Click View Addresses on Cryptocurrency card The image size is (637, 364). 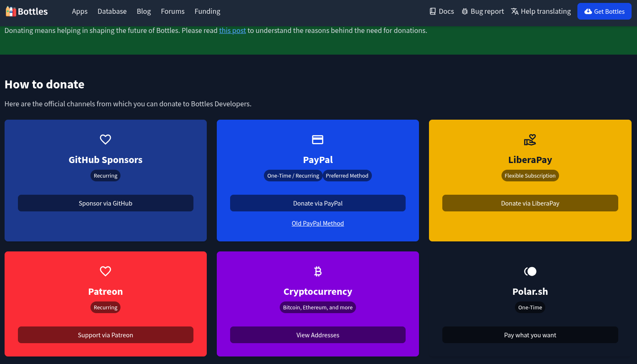click(x=318, y=335)
